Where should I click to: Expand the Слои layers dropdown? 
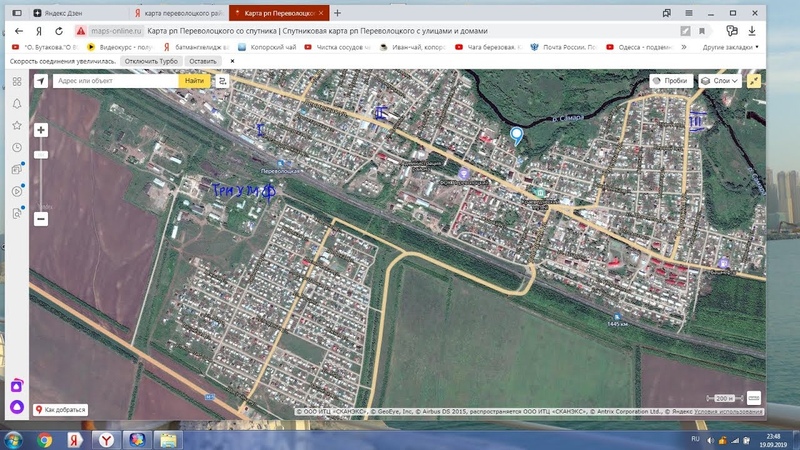point(720,80)
